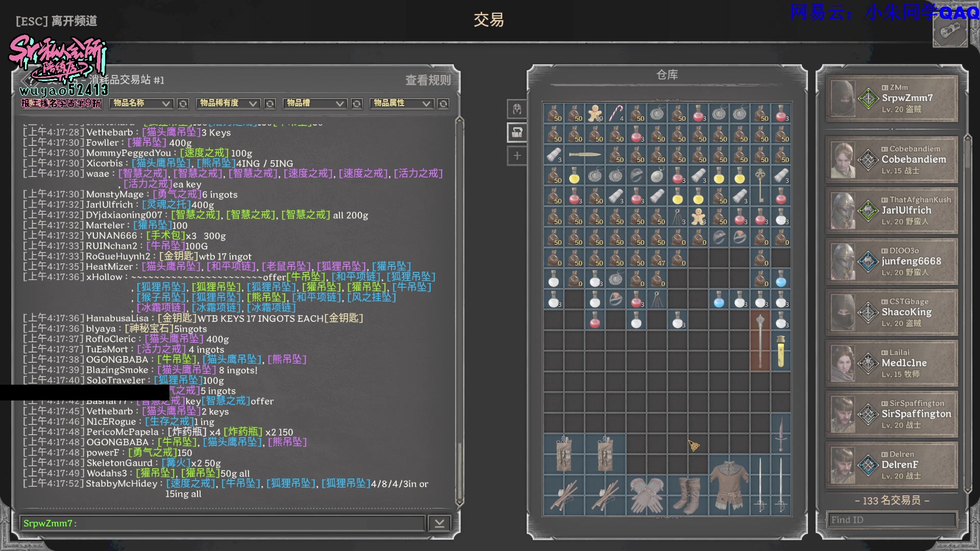Open the [猴子吊坠] link from xHollow
The image size is (980, 551).
coord(162,297)
